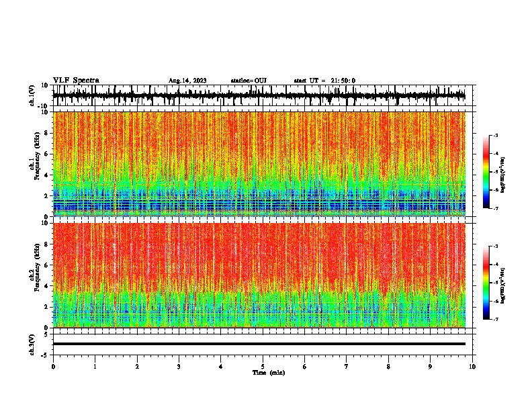
Task: Select the date text "Aug.14, 2023"
Action: pos(187,81)
